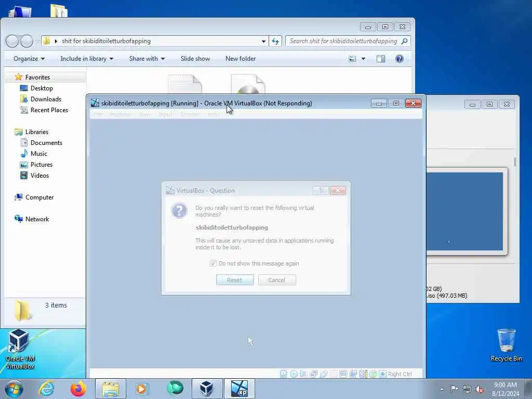Open Music library

tap(38, 154)
